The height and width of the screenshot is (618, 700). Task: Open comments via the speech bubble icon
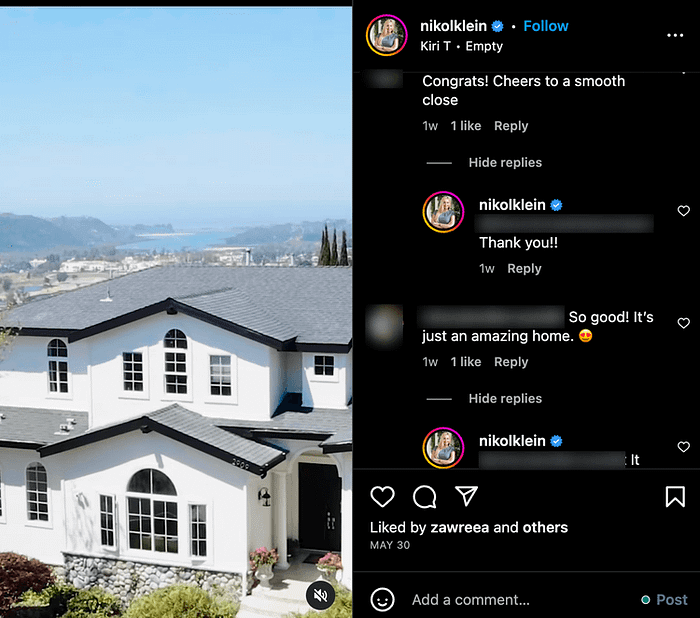tap(424, 496)
